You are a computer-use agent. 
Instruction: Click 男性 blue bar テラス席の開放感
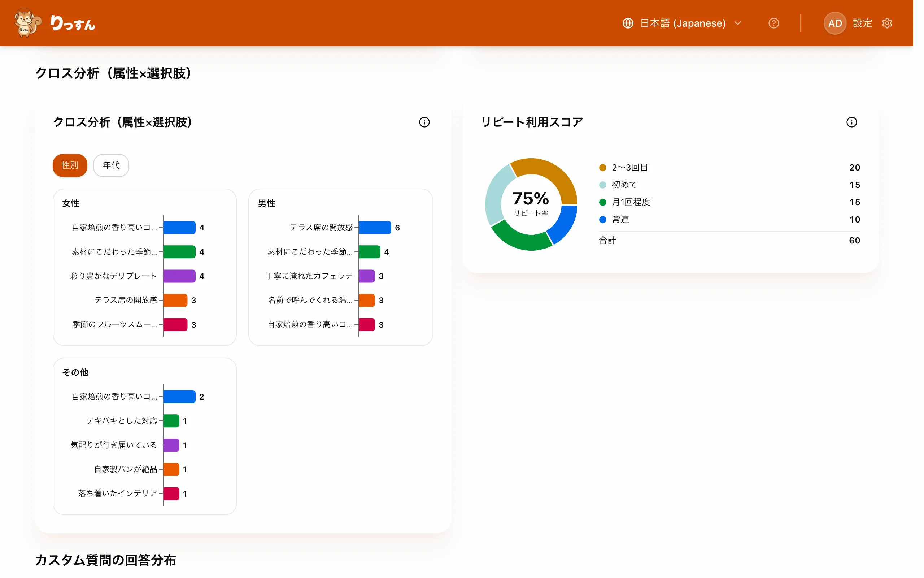[x=375, y=228]
